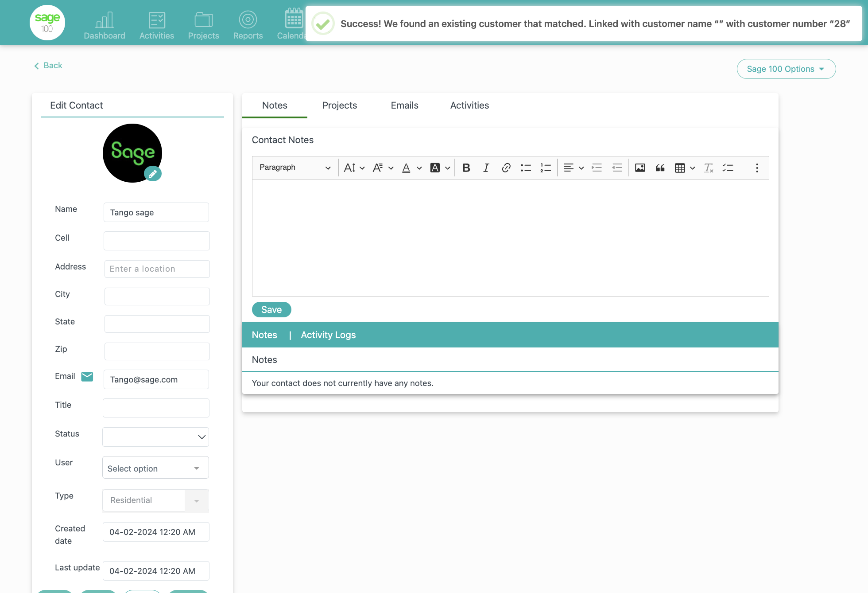This screenshot has height=593, width=868.
Task: View Activity Logs section
Action: [x=328, y=335]
